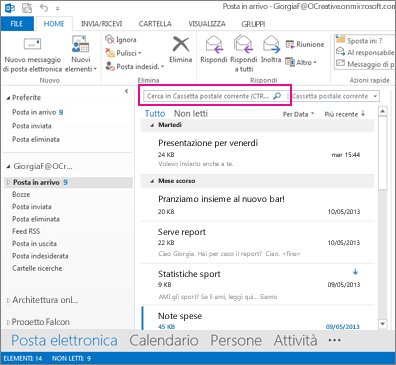
Task: Click the Nuovo messaggio di posta elettronica icon
Action: point(32,44)
